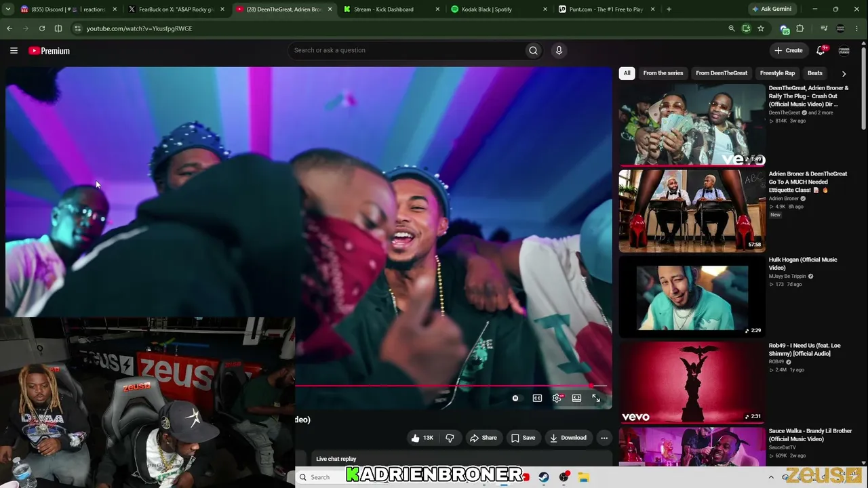Open more actions ellipsis under video
The image size is (868, 488).
pyautogui.click(x=604, y=438)
